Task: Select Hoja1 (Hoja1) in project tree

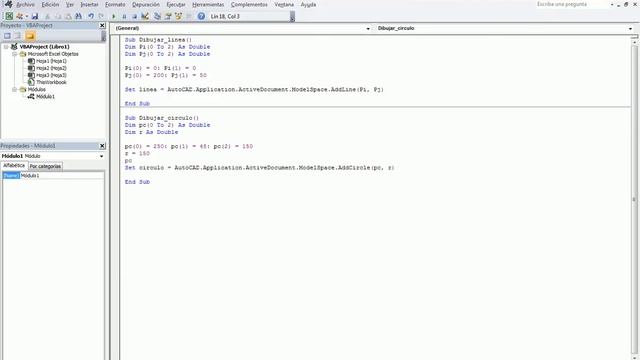Action: coord(51,61)
